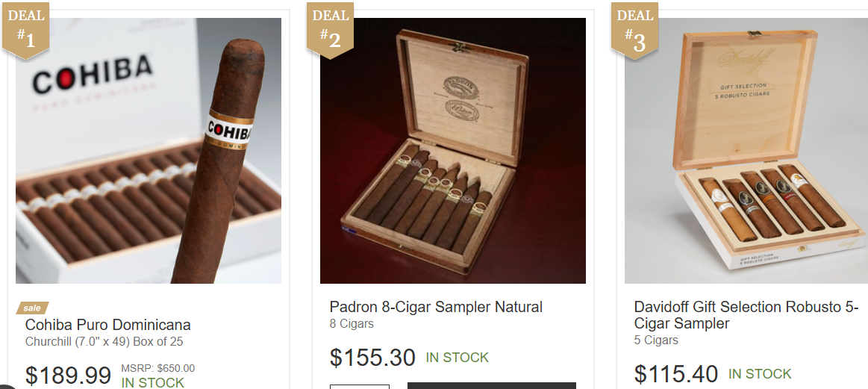Viewport: 868px width, 389px height.
Task: Click the Churchill Box of 25 size text
Action: (x=104, y=341)
